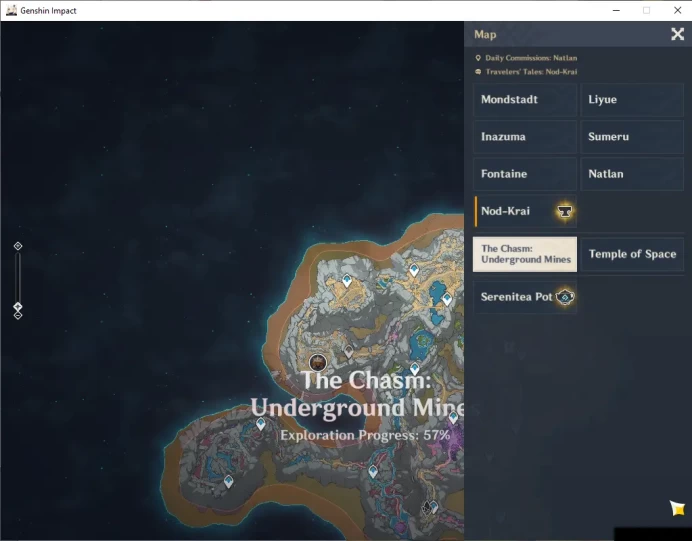Screen dimensions: 692x541
Task: Click the icon before Travelers' Tales
Action: [478, 71]
